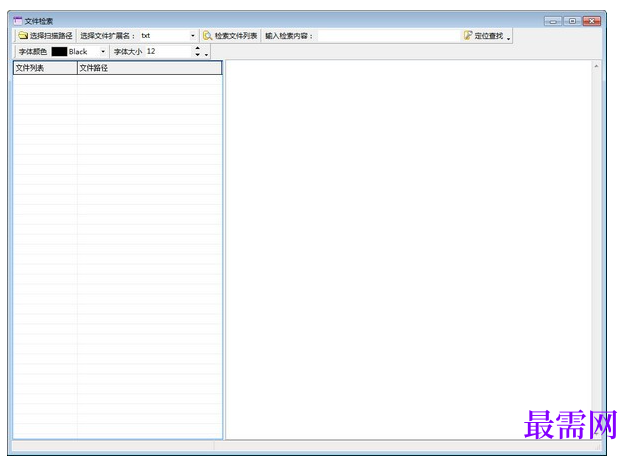Focus the 输入检索内容 search input field
This screenshot has width=636, height=456.
click(389, 36)
